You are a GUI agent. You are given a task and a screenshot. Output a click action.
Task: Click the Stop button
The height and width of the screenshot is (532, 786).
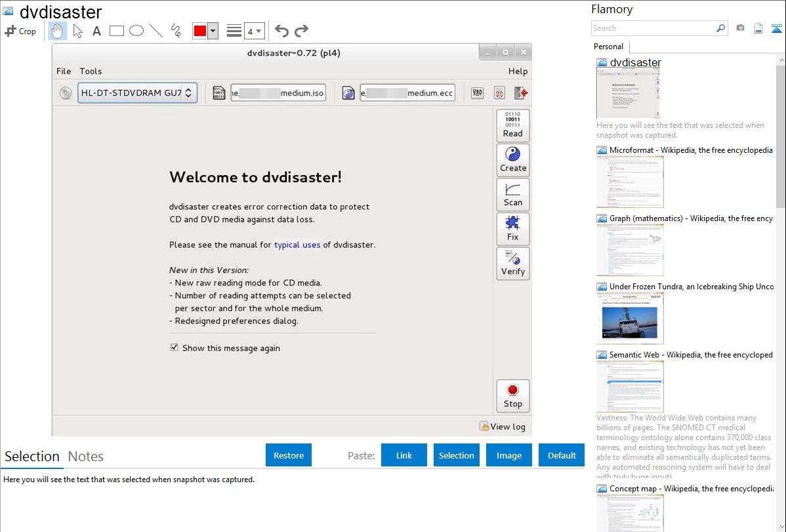coord(513,396)
